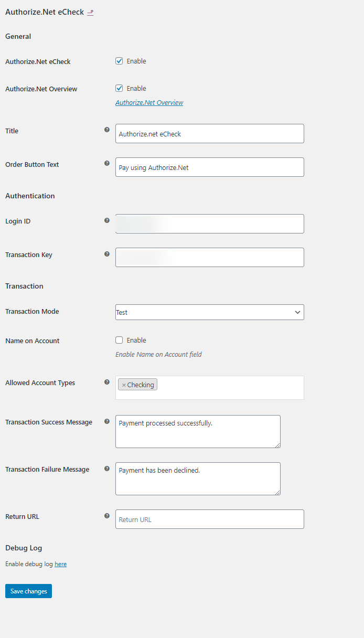This screenshot has width=364, height=638.
Task: Click inside the Return URL input field
Action: point(209,519)
